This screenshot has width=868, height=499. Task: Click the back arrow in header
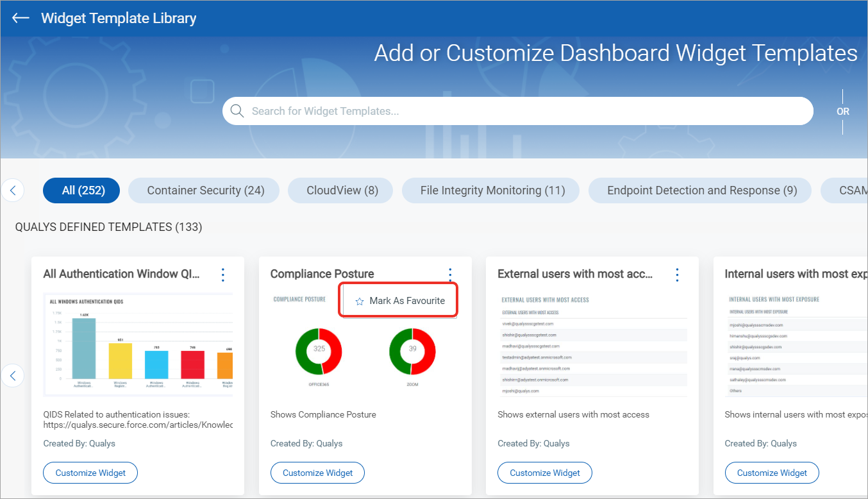click(21, 18)
